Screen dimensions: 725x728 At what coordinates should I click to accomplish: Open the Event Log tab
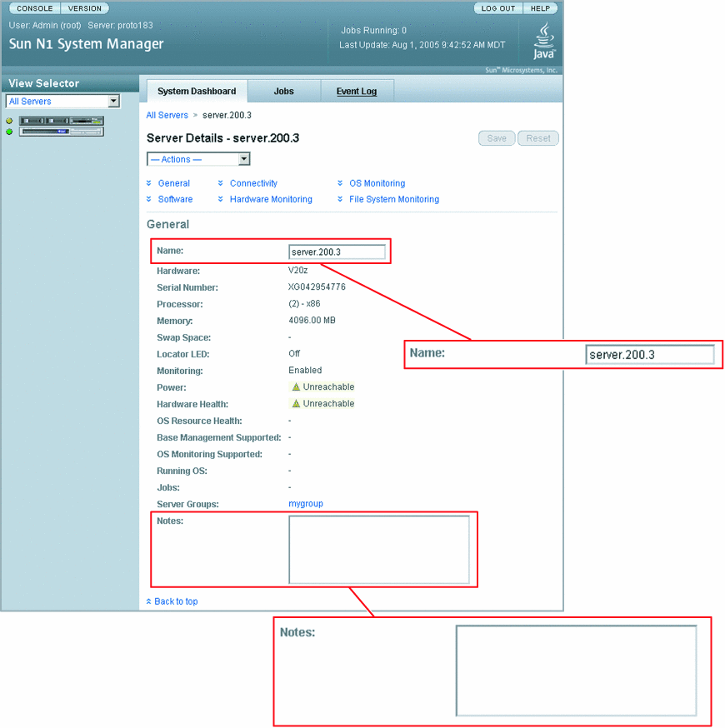tap(357, 91)
